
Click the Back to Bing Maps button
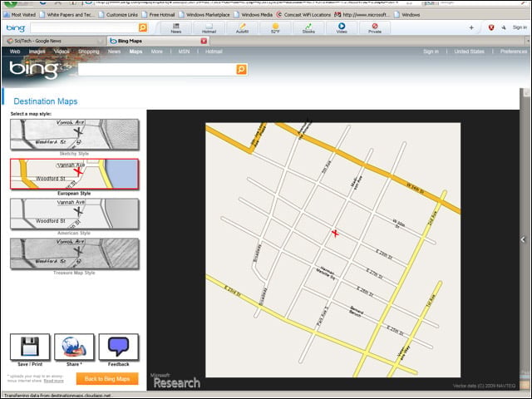[x=107, y=379]
